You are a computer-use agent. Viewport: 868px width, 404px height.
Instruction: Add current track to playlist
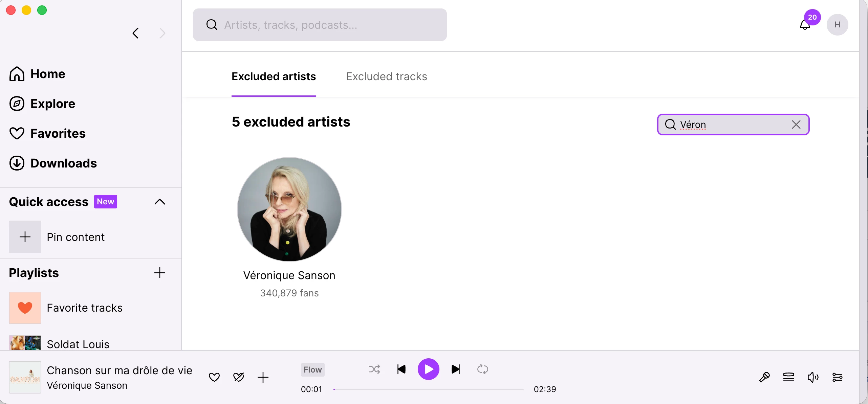coord(263,377)
